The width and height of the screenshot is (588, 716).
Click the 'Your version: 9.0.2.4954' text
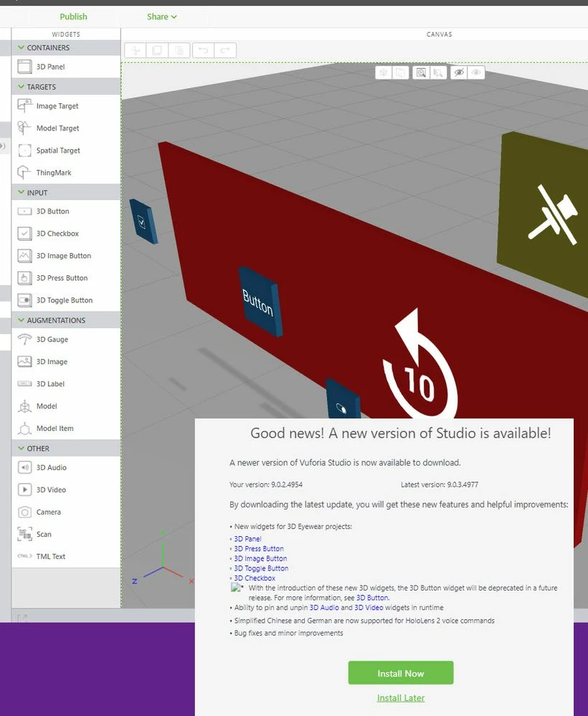pyautogui.click(x=266, y=485)
